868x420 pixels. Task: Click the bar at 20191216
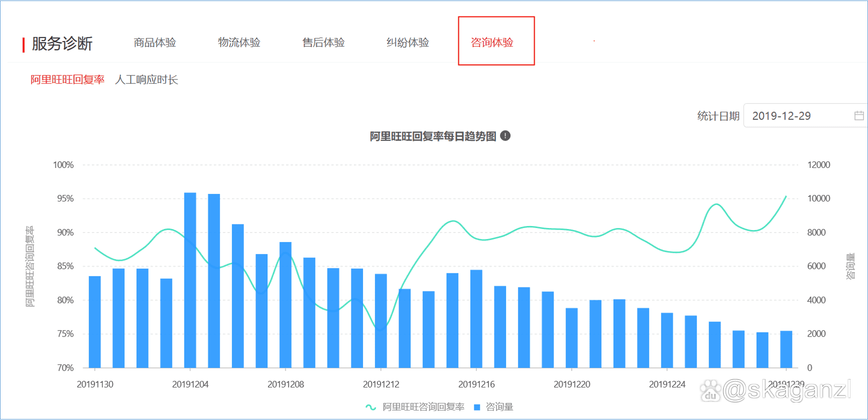pyautogui.click(x=476, y=319)
